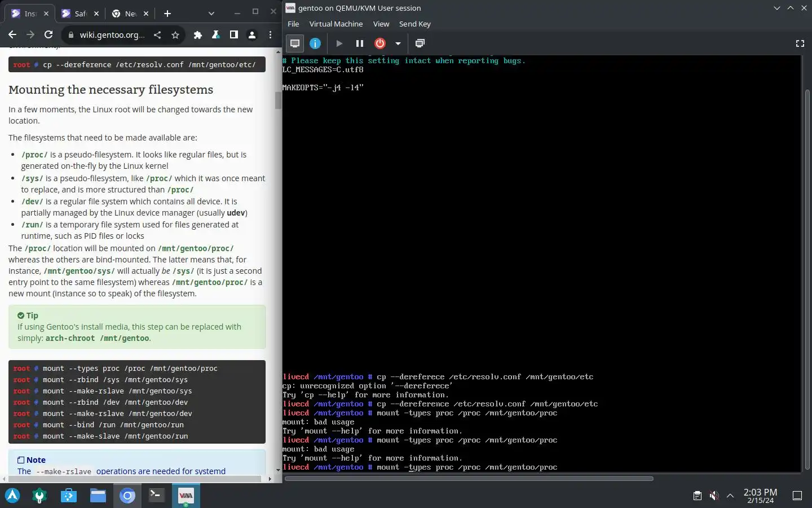Open a new browser tab
The width and height of the screenshot is (812, 508).
pos(167,14)
